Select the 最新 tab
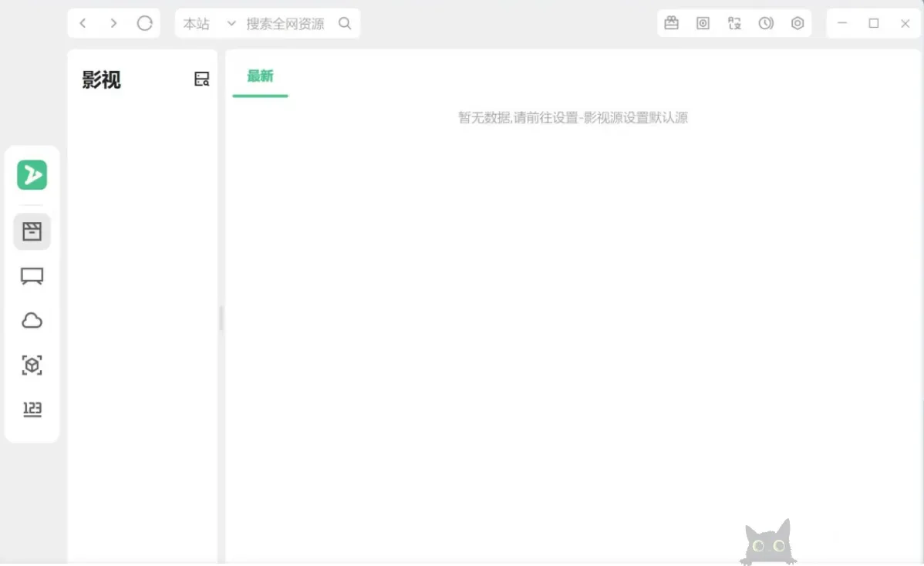Screen dimensions: 924x566 260,76
